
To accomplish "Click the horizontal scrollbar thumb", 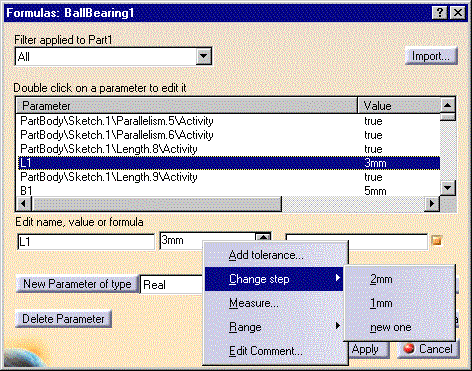I will [157, 203].
